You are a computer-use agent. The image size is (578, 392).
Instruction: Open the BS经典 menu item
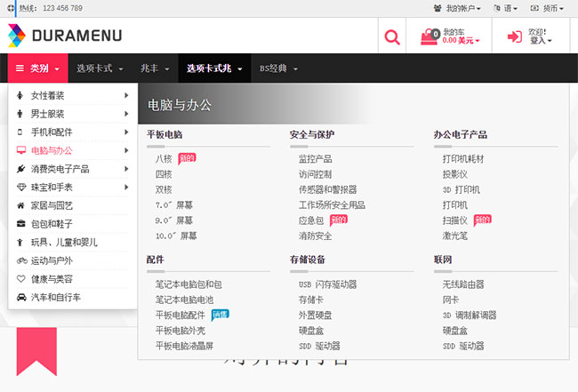277,68
